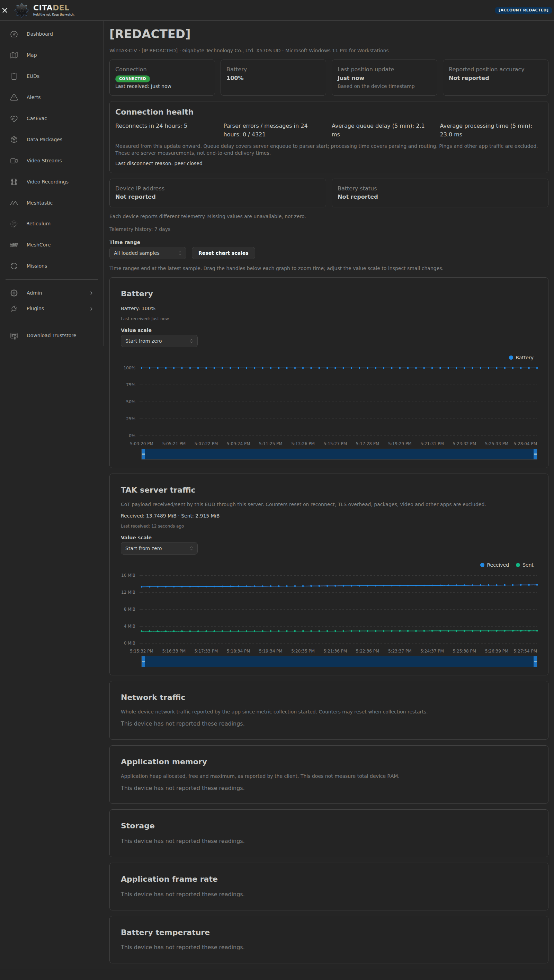The image size is (554, 980).
Task: Open the Meshtastic icon
Action: 14,203
